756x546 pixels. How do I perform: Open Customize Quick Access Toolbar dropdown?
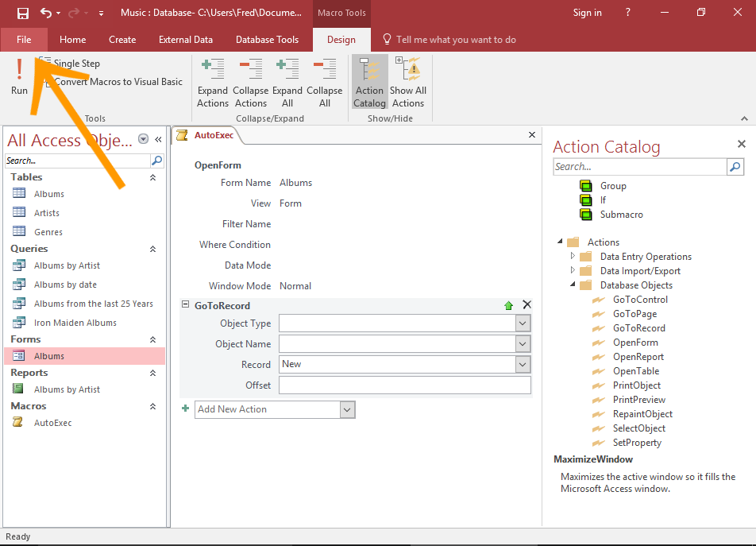tap(101, 14)
